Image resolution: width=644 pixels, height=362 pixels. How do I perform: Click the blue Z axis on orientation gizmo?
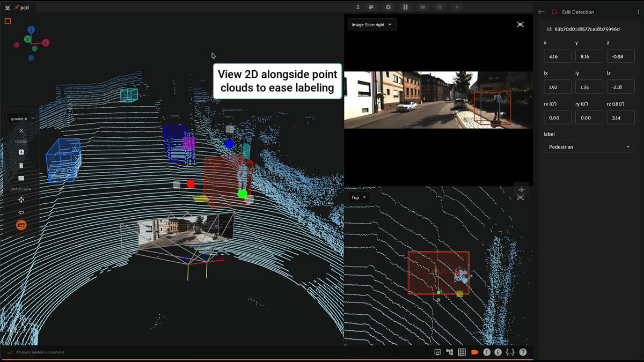[x=31, y=30]
